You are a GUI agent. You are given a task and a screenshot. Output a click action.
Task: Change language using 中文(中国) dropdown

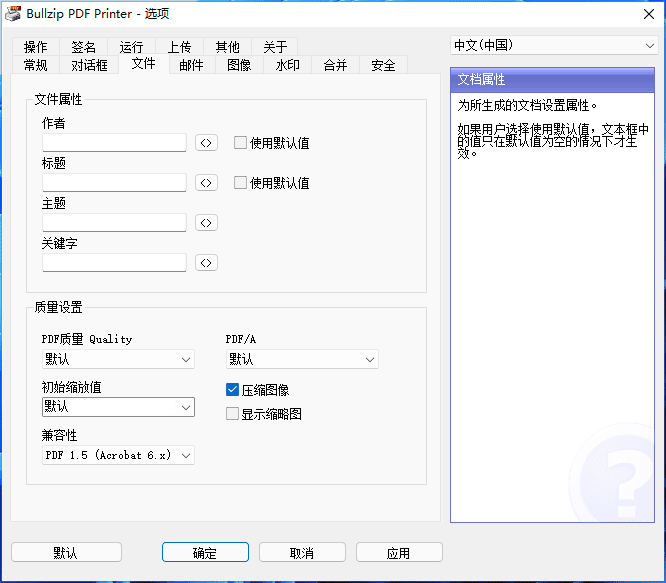(553, 46)
